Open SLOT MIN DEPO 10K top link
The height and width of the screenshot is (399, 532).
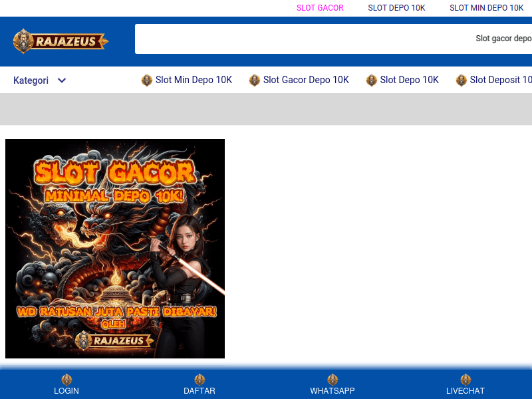pos(486,8)
